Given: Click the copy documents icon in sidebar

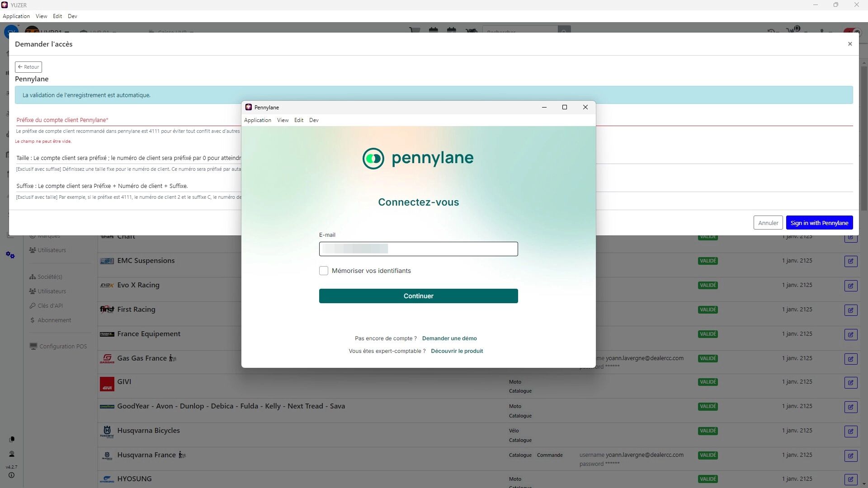Looking at the screenshot, I should click(12, 439).
